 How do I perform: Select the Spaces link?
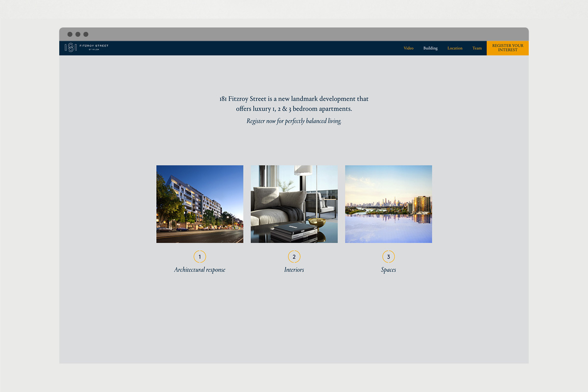(388, 269)
